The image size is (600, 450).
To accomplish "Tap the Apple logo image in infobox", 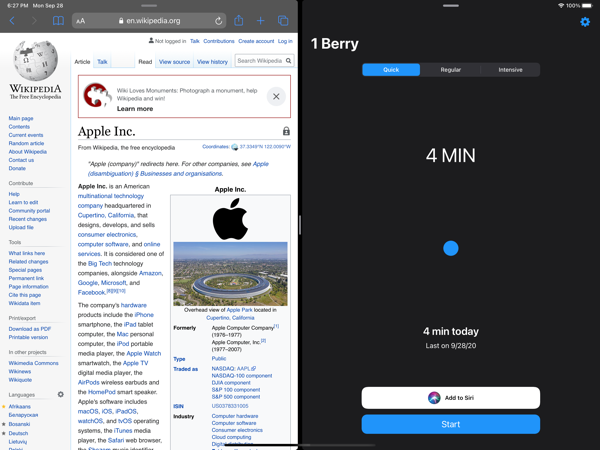I will tap(230, 219).
